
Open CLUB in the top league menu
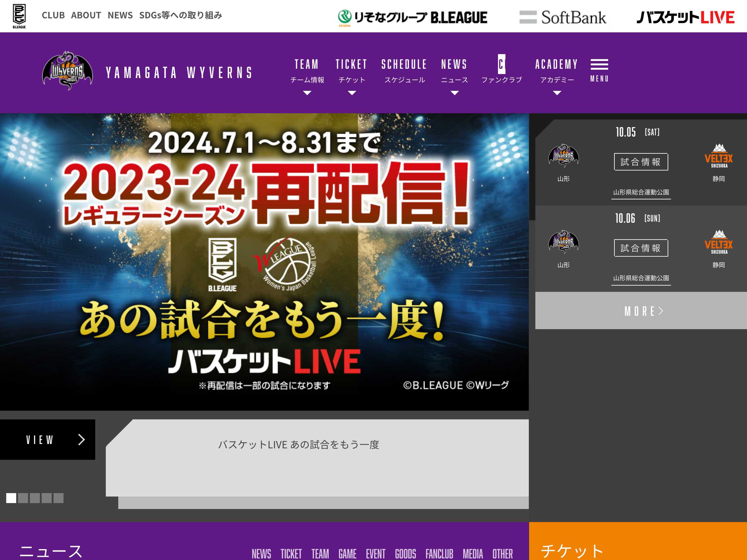pyautogui.click(x=53, y=15)
